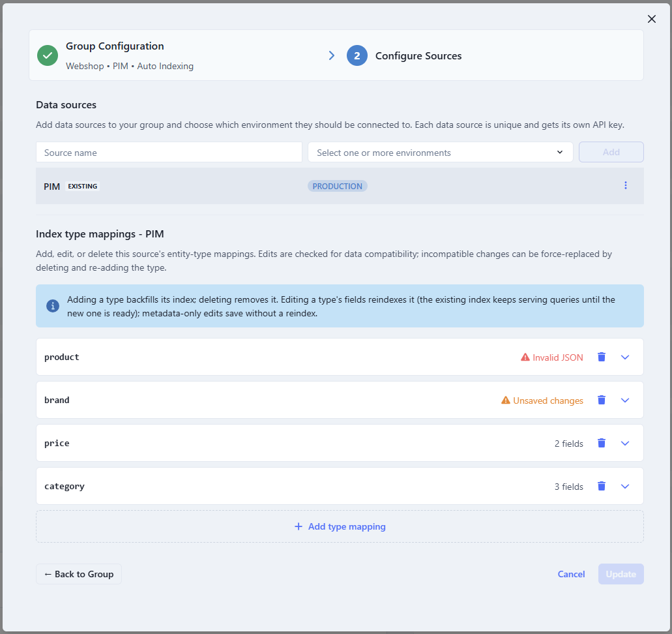Click the Invalid JSON warning triangle icon
Image resolution: width=672 pixels, height=634 pixels.
[525, 357]
